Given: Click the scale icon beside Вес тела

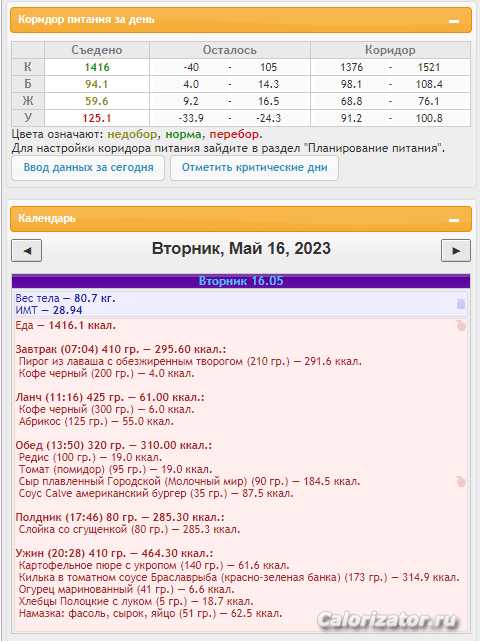Looking at the screenshot, I should click(x=461, y=304).
